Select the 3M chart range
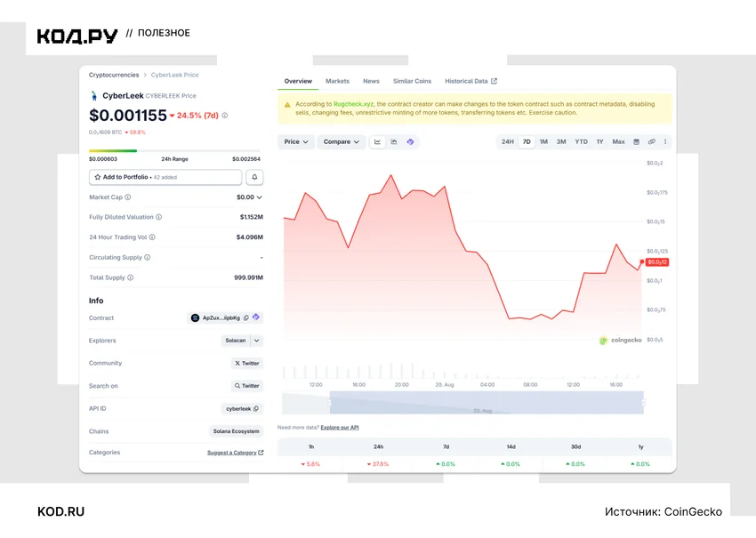This screenshot has height=538, width=756. pos(561,141)
